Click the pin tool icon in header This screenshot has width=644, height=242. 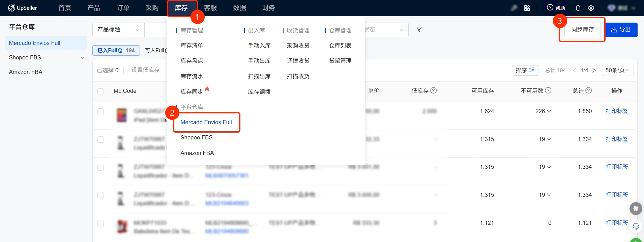[x=514, y=8]
